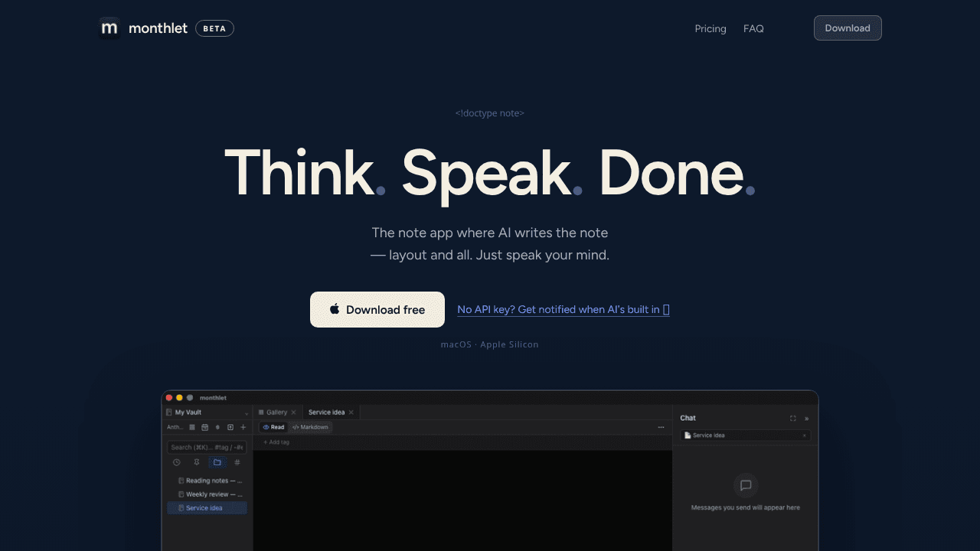This screenshot has width=980, height=551.
Task: Switch the note to Markdown mode
Action: 311,427
